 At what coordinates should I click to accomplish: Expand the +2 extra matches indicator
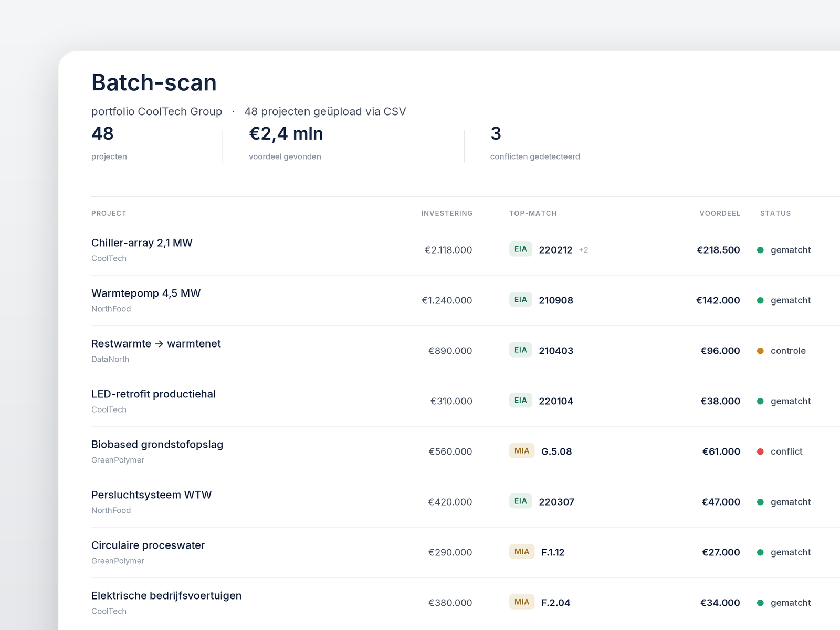[583, 250]
